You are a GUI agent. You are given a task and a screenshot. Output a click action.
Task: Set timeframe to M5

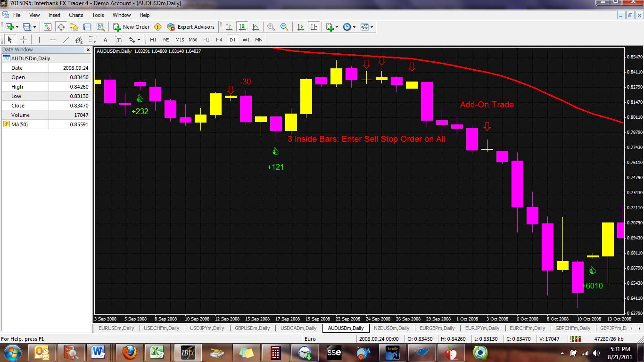click(x=166, y=40)
